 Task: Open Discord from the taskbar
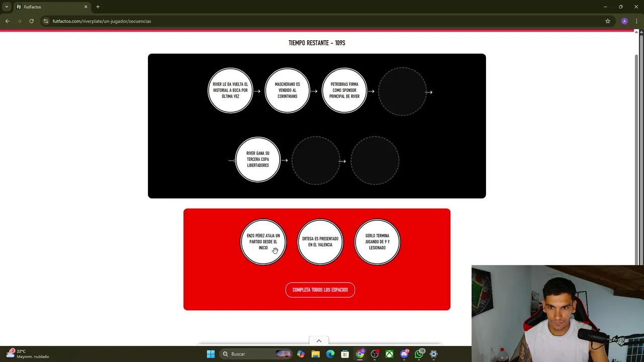pos(404,354)
